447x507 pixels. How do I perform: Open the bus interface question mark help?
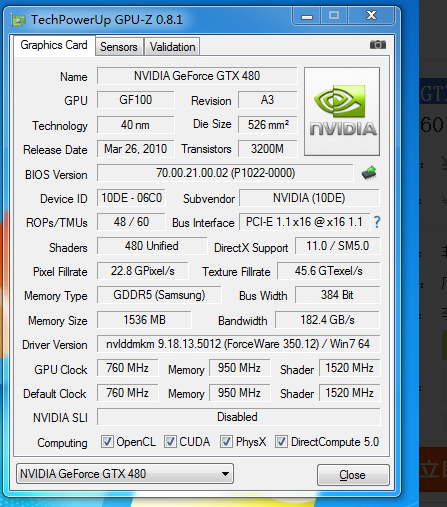(377, 222)
